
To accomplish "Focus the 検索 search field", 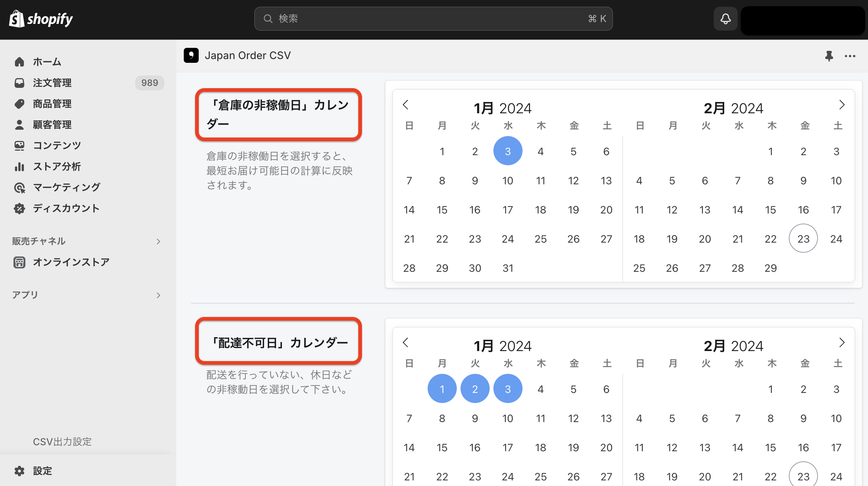I will tap(433, 19).
